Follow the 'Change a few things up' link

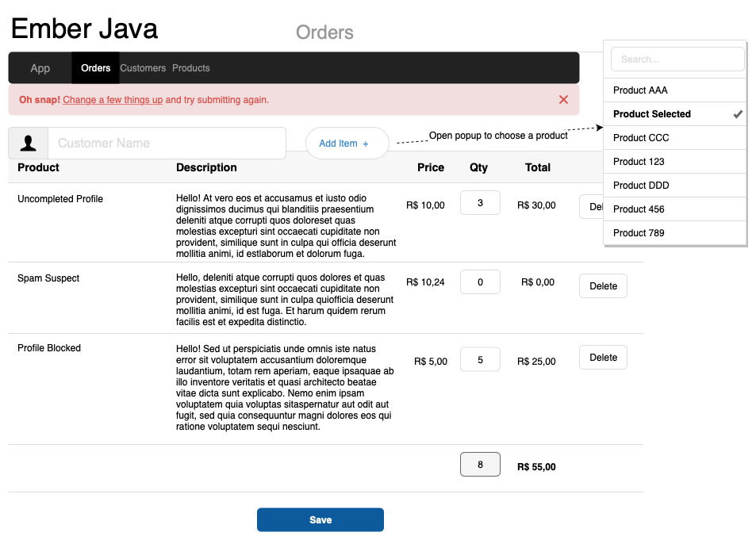coord(113,100)
